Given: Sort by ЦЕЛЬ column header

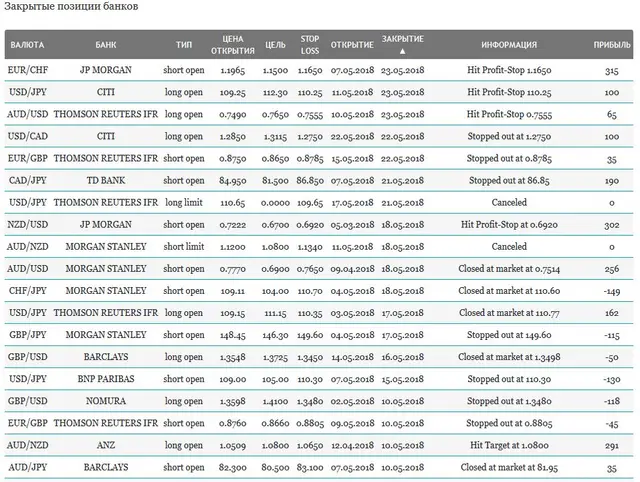Looking at the screenshot, I should point(275,45).
